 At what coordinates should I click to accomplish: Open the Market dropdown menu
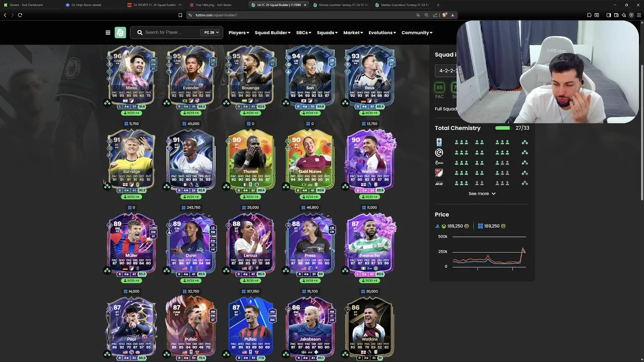pos(353,33)
